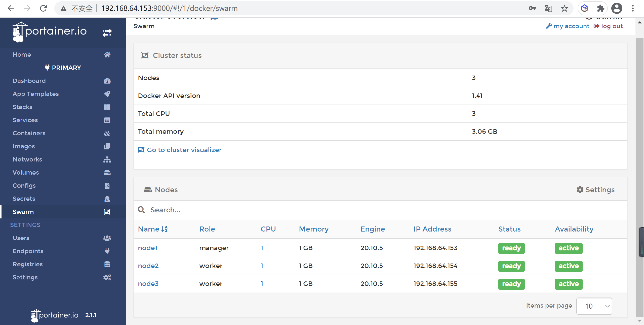Click the Secrets icon in sidebar
The width and height of the screenshot is (644, 325).
point(107,198)
